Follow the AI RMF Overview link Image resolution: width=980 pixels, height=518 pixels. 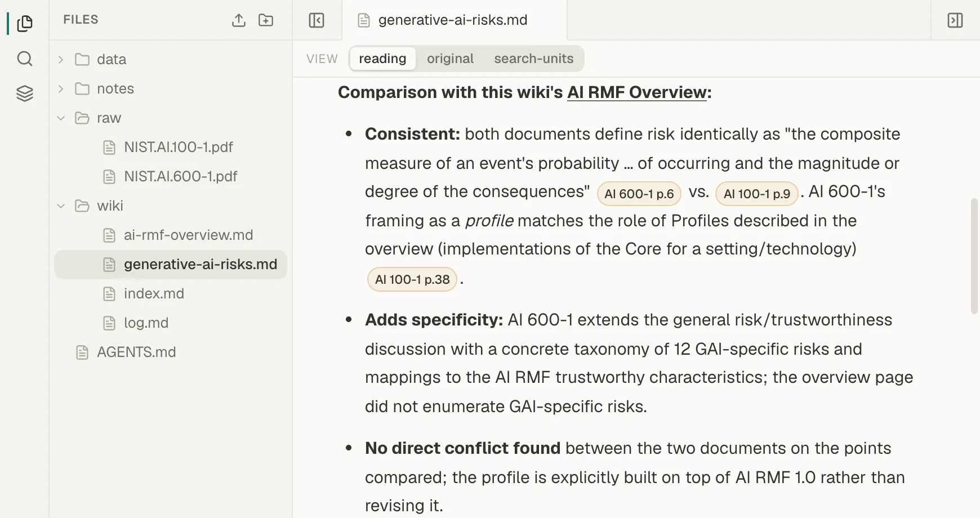(x=636, y=92)
